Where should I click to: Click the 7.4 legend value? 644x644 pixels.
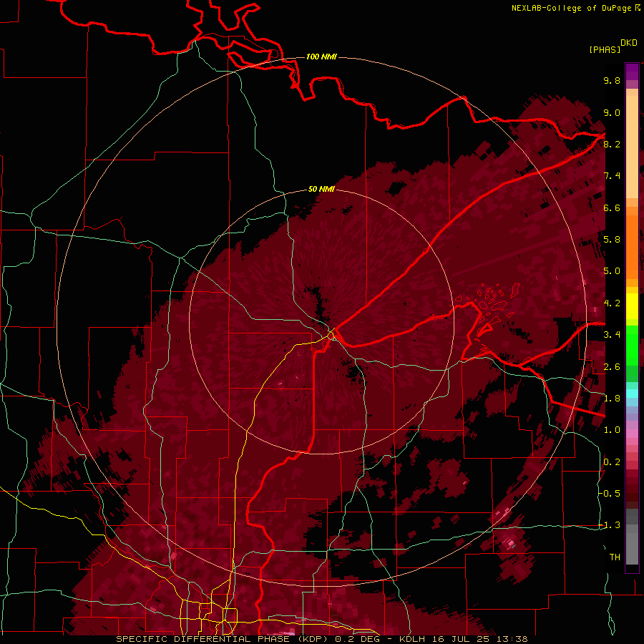coord(612,176)
